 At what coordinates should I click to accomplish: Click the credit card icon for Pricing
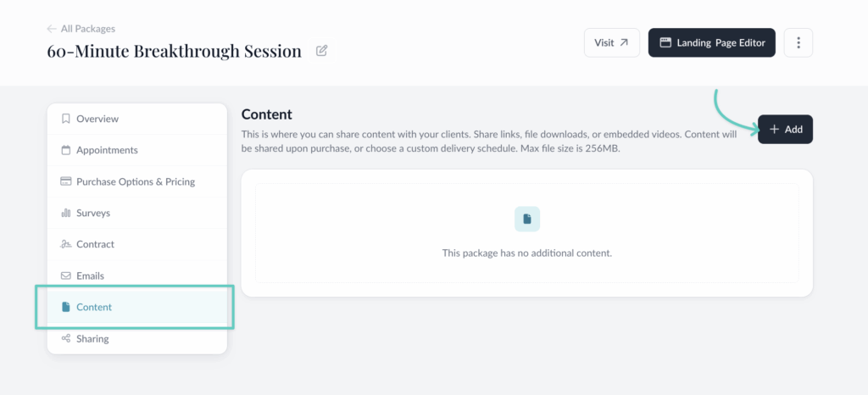coord(66,181)
